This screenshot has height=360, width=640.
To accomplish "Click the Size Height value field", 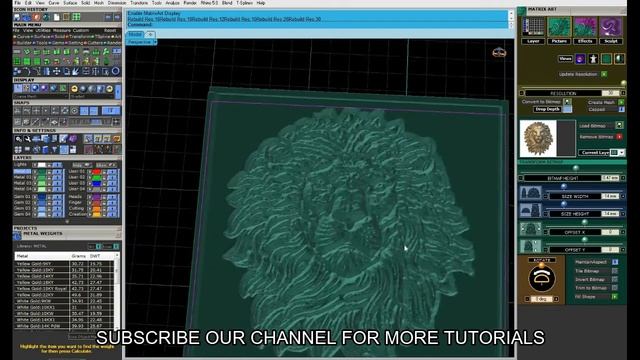I will [611, 214].
